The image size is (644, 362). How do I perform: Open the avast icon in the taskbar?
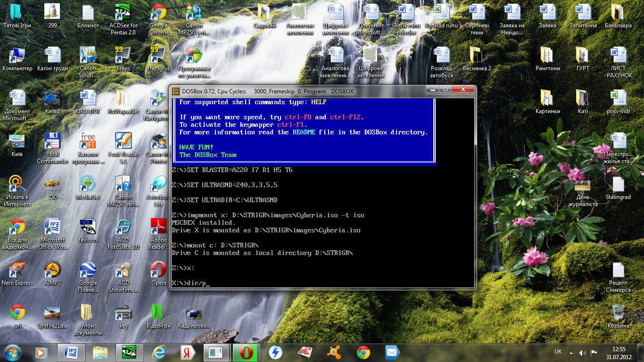334,352
